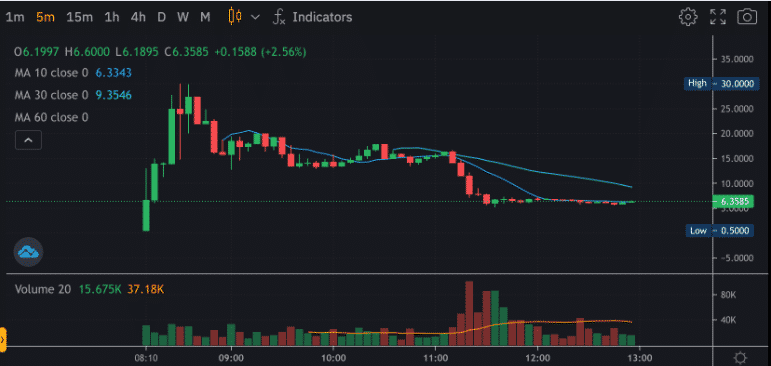The height and width of the screenshot is (366, 771).
Task: Click the 35.0000 price axis label
Action: tap(738, 59)
